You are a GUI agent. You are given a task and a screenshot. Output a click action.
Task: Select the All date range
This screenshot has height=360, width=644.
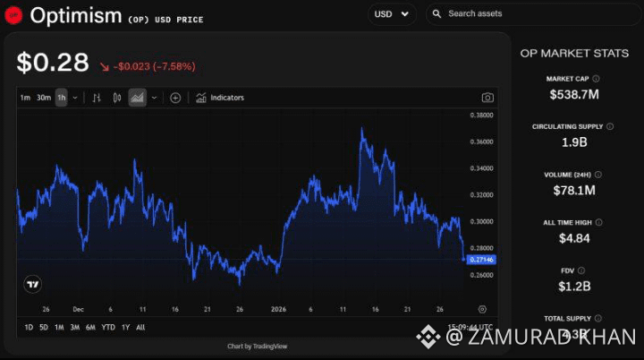(140, 328)
